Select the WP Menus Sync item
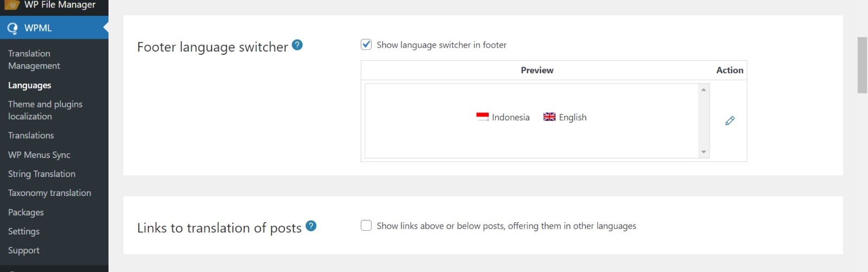 pos(39,155)
